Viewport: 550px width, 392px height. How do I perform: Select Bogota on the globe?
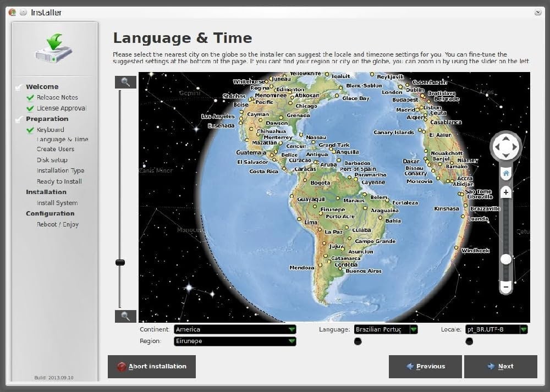click(320, 183)
